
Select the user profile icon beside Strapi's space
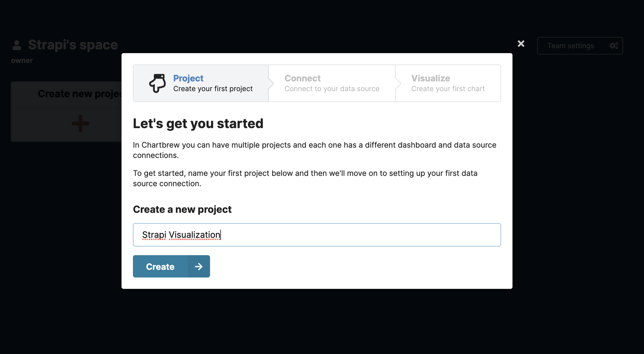[17, 44]
